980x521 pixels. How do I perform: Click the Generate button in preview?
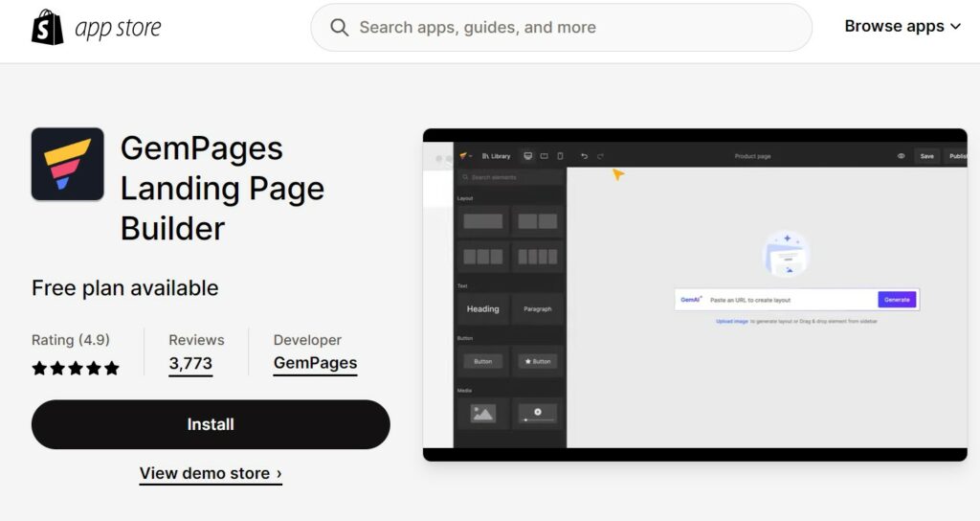(897, 300)
